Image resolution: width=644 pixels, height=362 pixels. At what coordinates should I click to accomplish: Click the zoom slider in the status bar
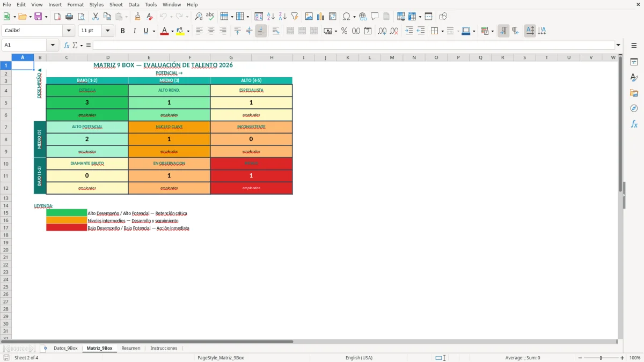pos(601,358)
